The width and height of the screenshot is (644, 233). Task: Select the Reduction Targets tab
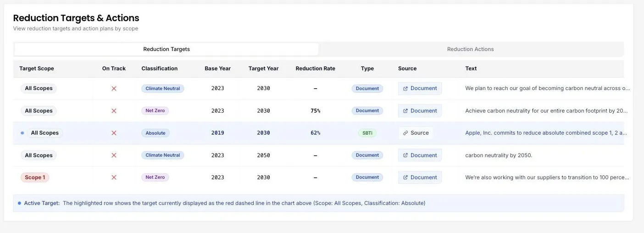(167, 49)
